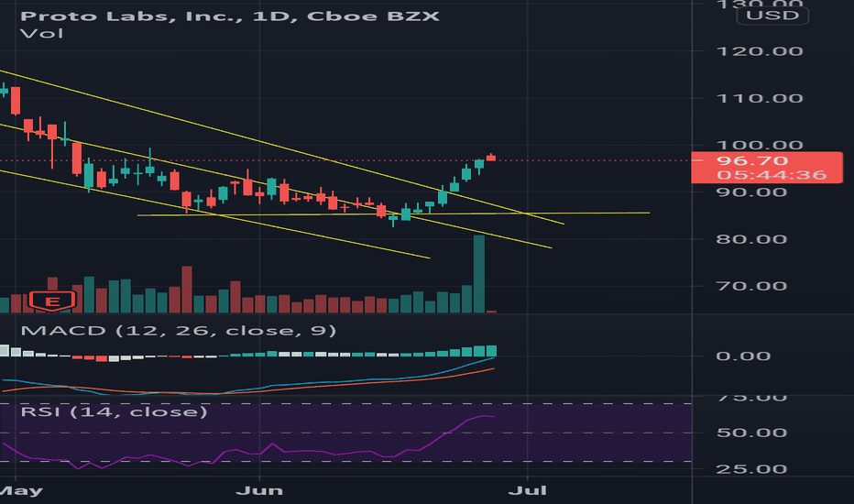Image resolution: width=854 pixels, height=504 pixels.
Task: Click the Vol indicator label
Action: coord(41,34)
